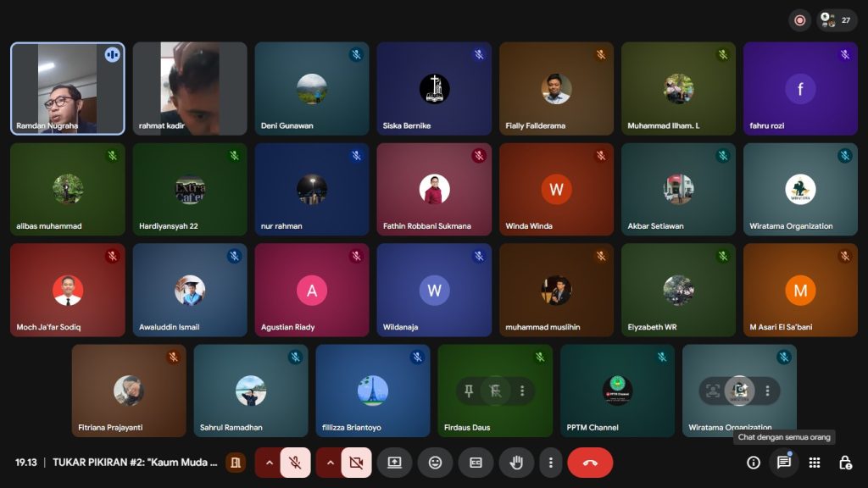Select Ramdan Nugraha's video tile
Viewport: 868px width, 488px height.
68,89
